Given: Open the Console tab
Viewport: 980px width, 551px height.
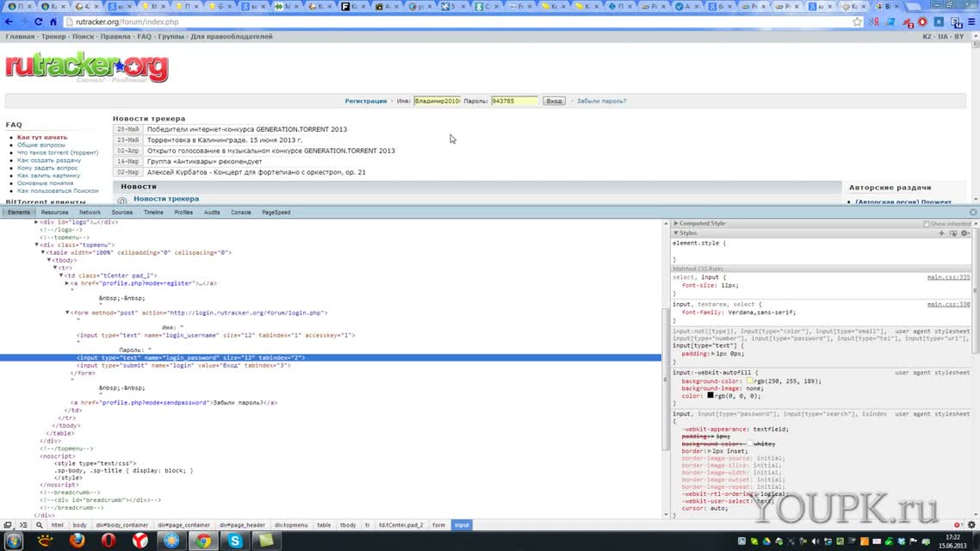Looking at the screenshot, I should click(x=240, y=213).
